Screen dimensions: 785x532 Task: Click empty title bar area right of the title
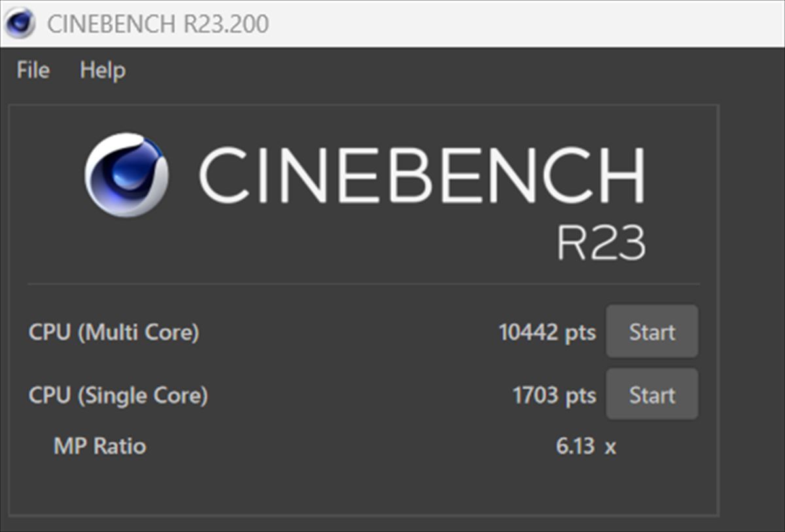click(523, 24)
